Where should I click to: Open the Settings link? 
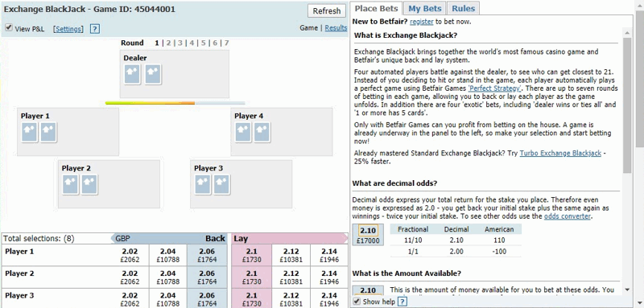click(x=69, y=29)
